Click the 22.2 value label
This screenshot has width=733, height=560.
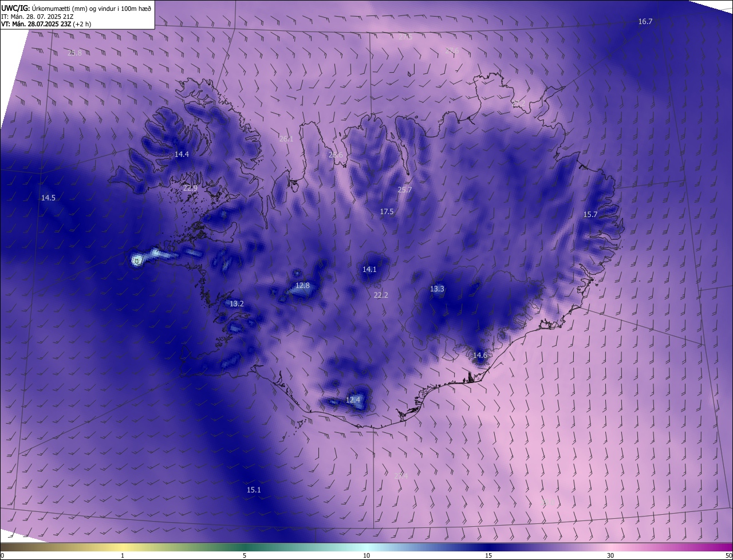point(381,295)
